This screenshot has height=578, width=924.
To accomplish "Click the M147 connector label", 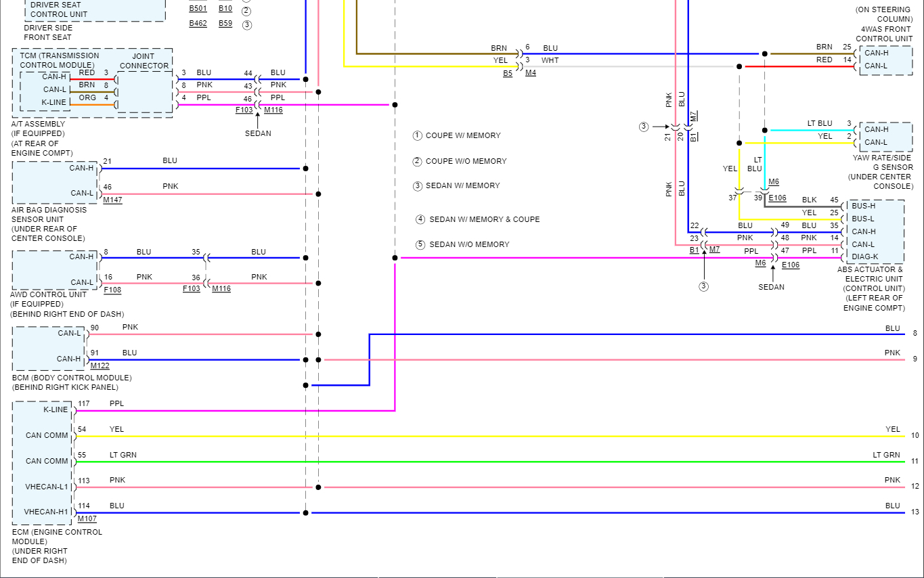I will click(x=112, y=200).
